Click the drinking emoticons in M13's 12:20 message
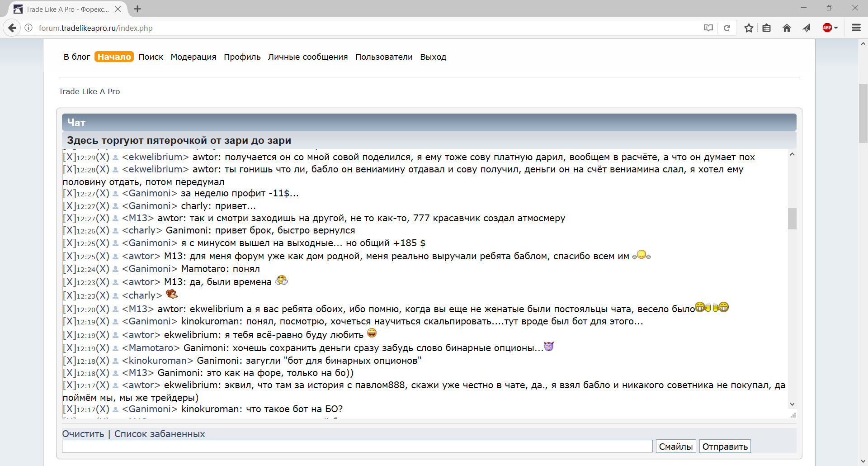The width and height of the screenshot is (868, 466). (x=712, y=308)
